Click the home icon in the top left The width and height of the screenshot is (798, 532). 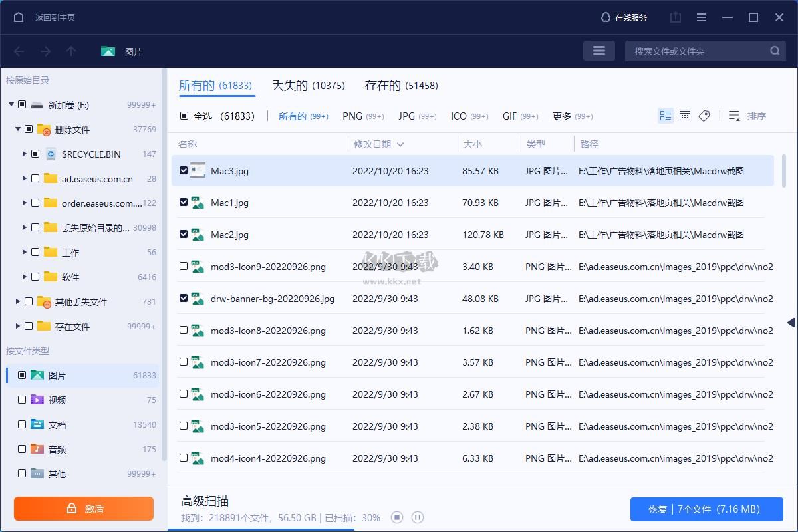[x=17, y=17]
